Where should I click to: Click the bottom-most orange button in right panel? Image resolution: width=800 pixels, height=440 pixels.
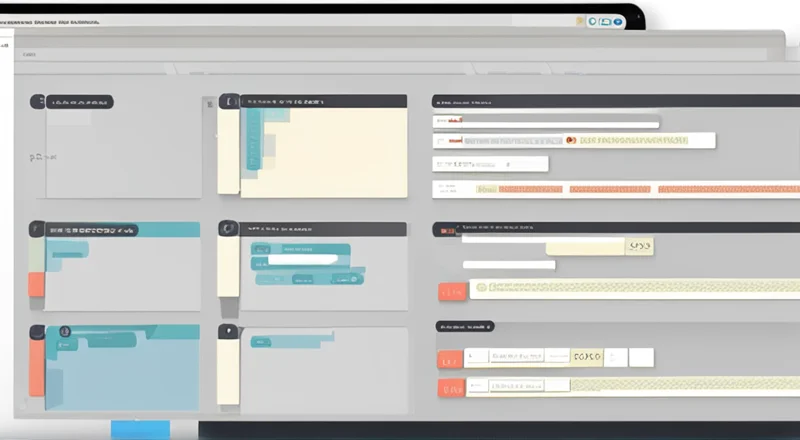(450, 387)
